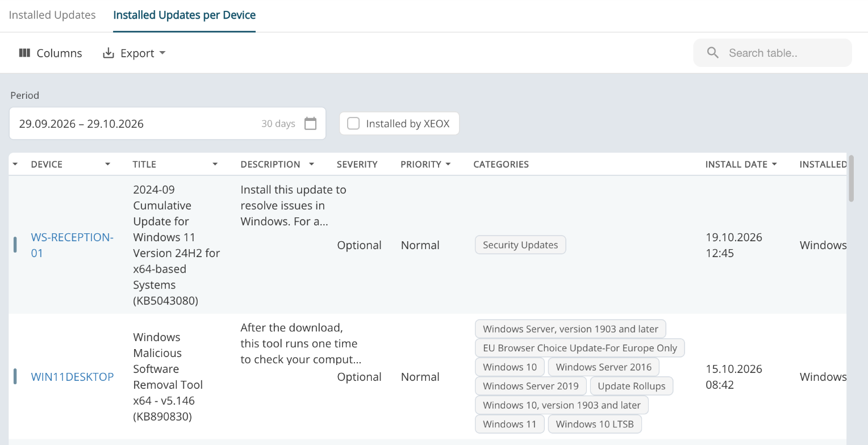Click the Update Rollups category tag
This screenshot has width=868, height=445.
(632, 386)
